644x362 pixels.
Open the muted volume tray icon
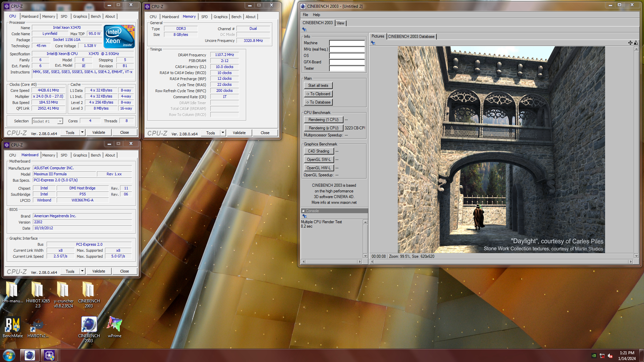[x=610, y=356]
